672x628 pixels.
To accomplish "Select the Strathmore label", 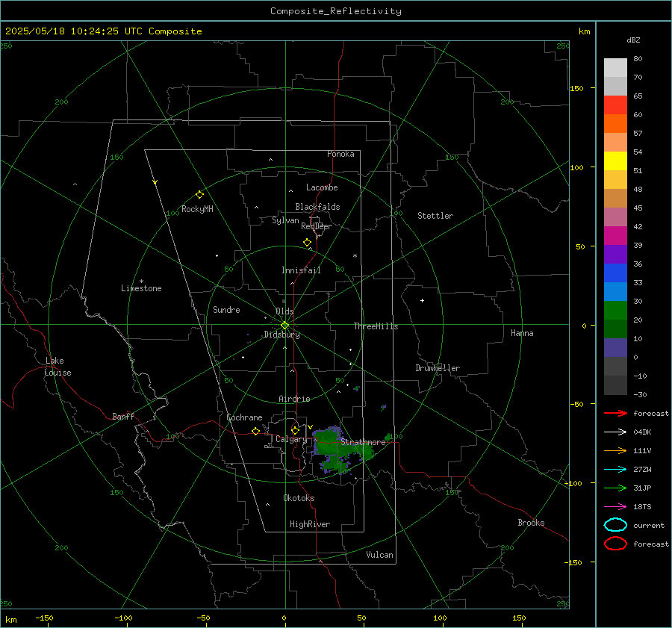I will (363, 442).
